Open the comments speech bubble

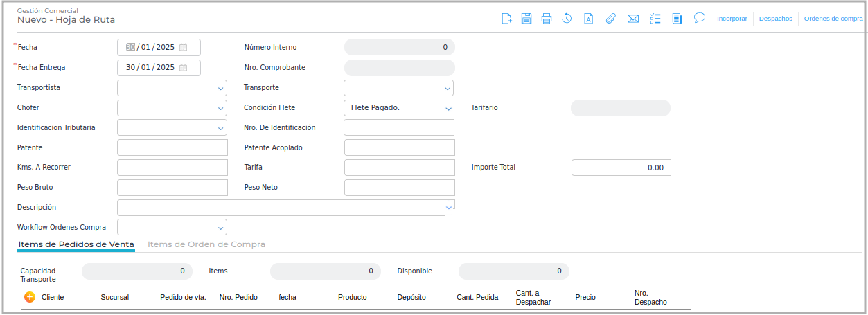(x=700, y=18)
